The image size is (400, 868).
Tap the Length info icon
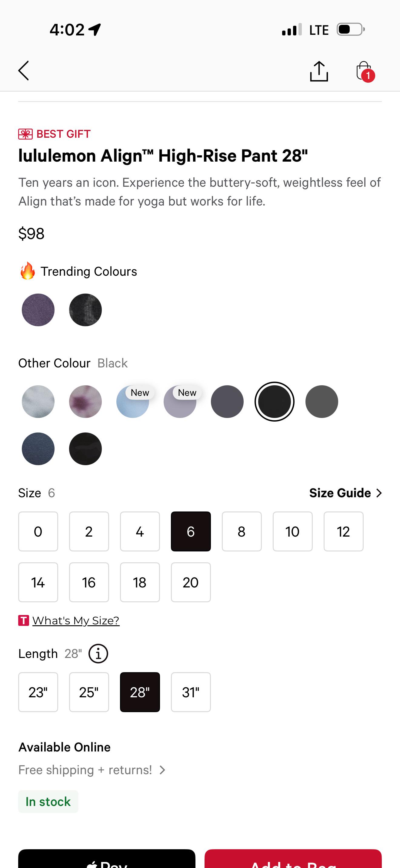pos(98,654)
